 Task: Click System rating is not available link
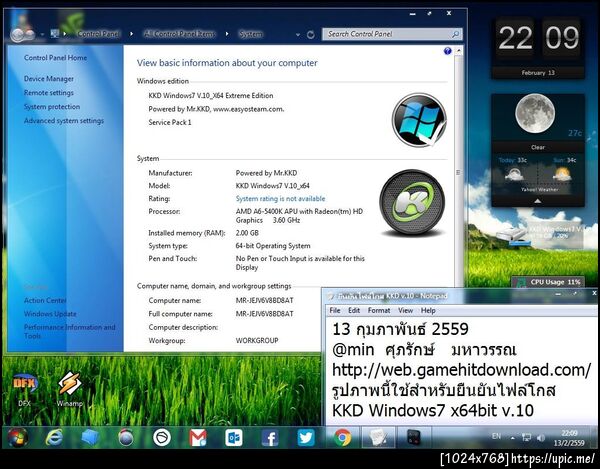coord(280,199)
